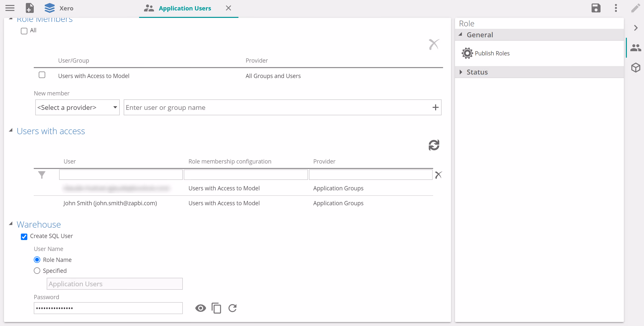Copy the password to clipboard
The image size is (644, 326).
216,308
